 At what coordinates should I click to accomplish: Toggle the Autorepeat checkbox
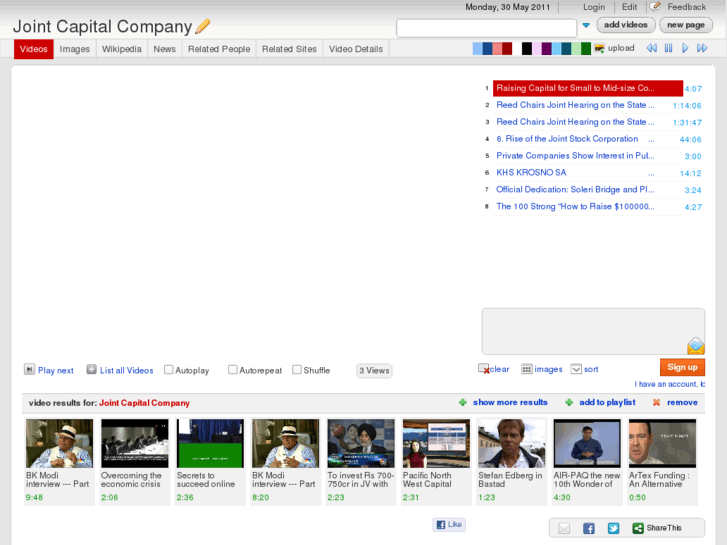coord(233,370)
